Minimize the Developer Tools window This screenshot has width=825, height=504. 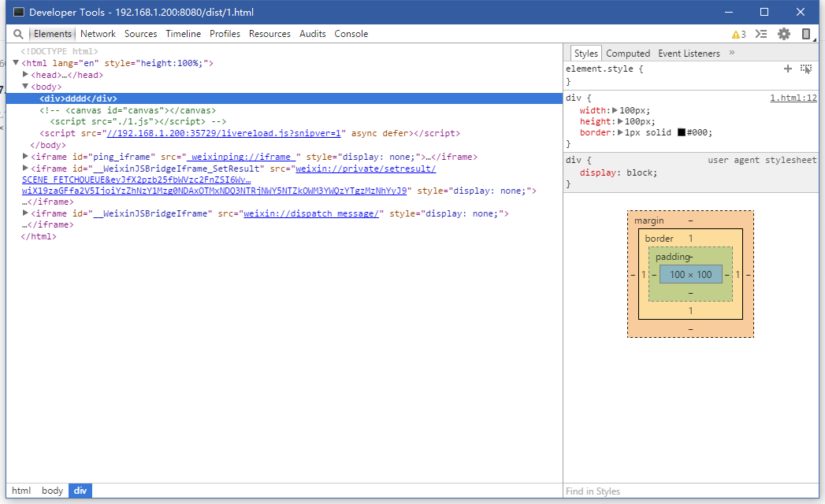[x=729, y=12]
